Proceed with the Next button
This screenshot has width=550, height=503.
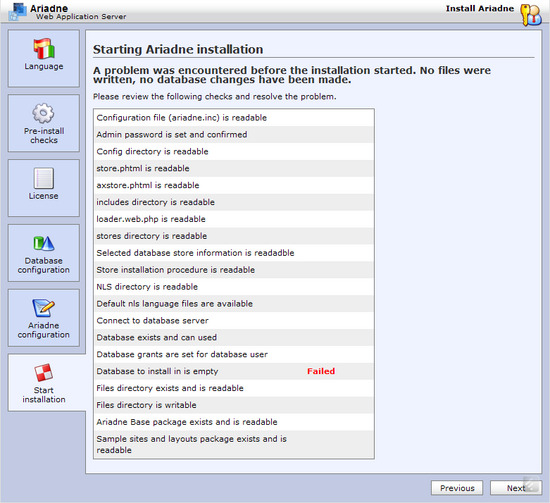pyautogui.click(x=516, y=488)
